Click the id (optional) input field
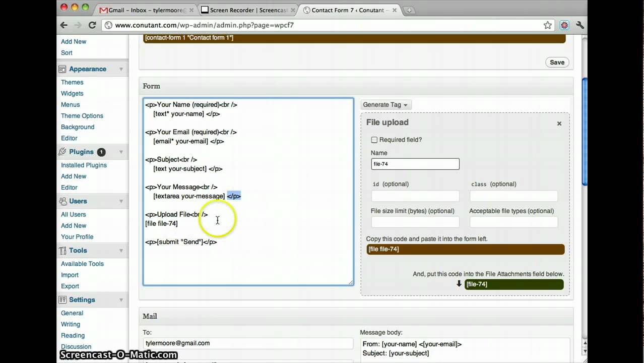This screenshot has height=363, width=644. click(415, 196)
